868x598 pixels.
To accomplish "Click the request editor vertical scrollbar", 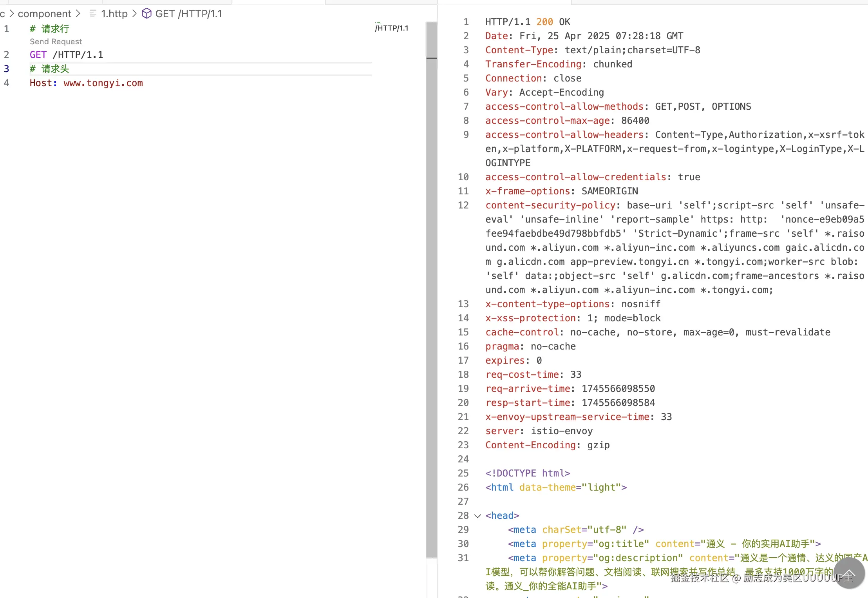I will point(431,274).
